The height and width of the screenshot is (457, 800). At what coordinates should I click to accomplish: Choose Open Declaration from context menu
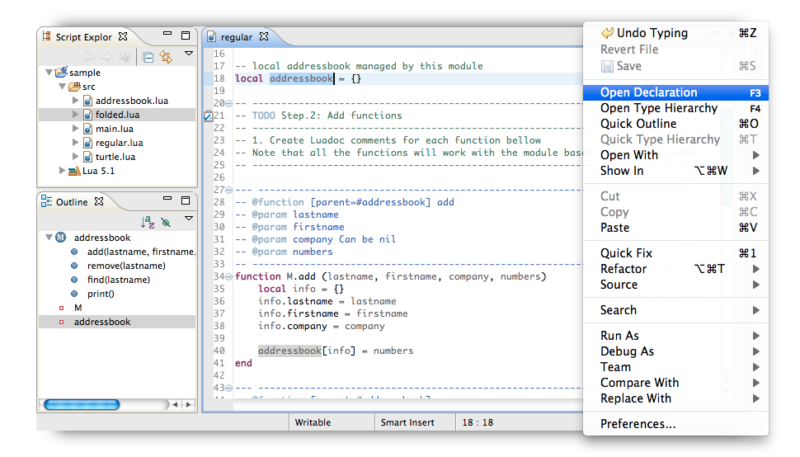coord(676,92)
